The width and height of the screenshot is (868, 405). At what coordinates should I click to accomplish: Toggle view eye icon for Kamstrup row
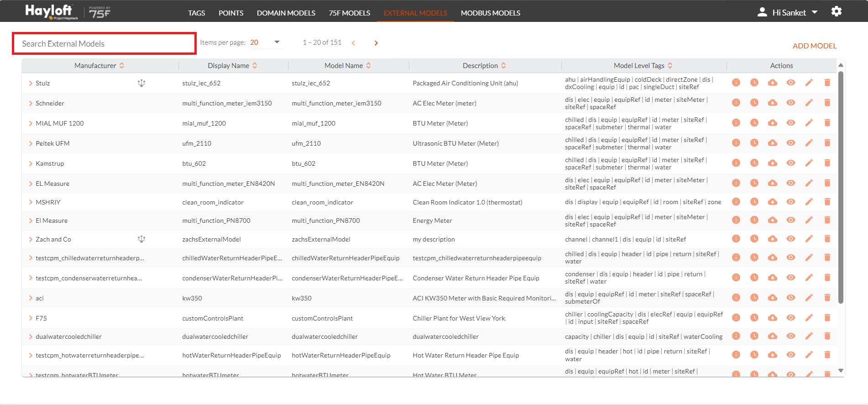point(790,163)
